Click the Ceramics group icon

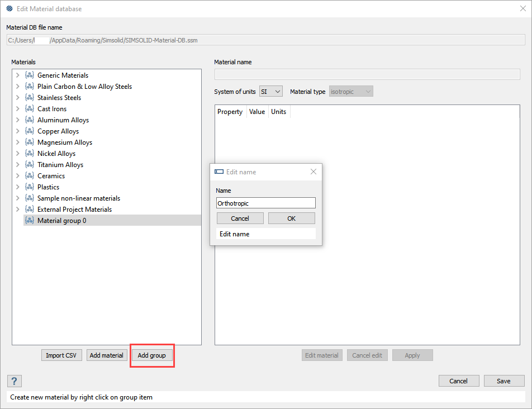pos(30,176)
